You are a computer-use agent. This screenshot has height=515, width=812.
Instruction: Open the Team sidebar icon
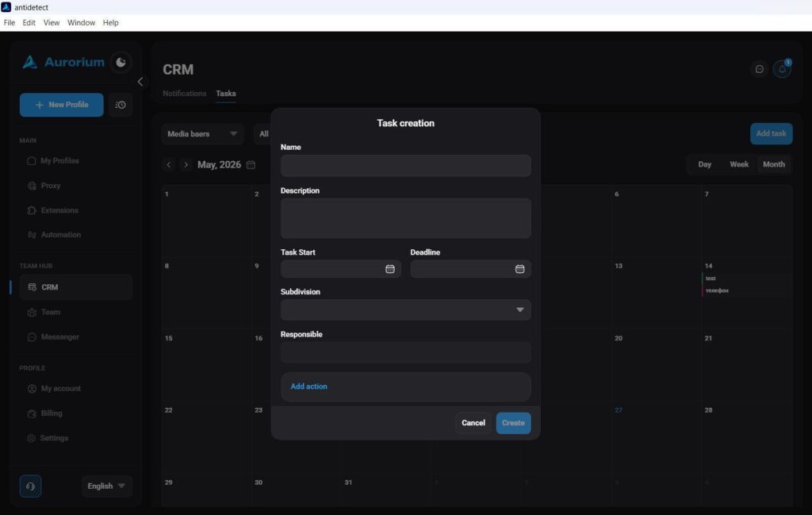click(x=32, y=312)
